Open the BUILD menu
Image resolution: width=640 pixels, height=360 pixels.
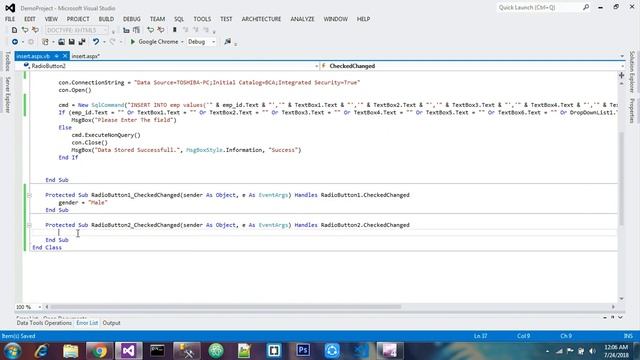pyautogui.click(x=106, y=19)
